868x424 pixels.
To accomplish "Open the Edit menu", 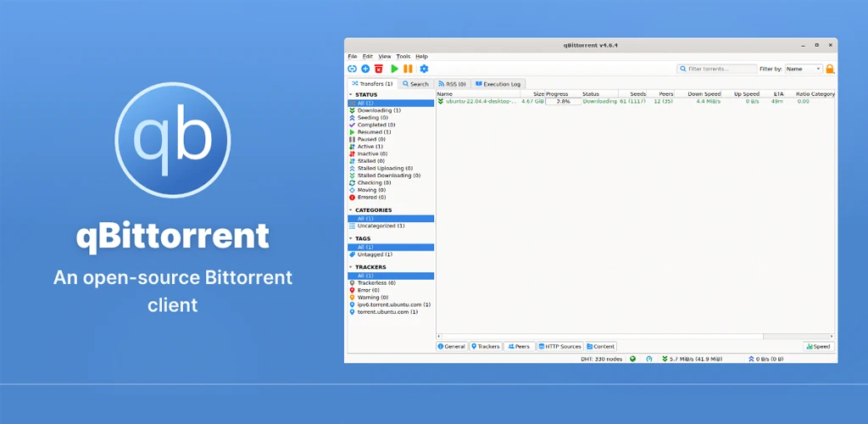I will [x=368, y=57].
